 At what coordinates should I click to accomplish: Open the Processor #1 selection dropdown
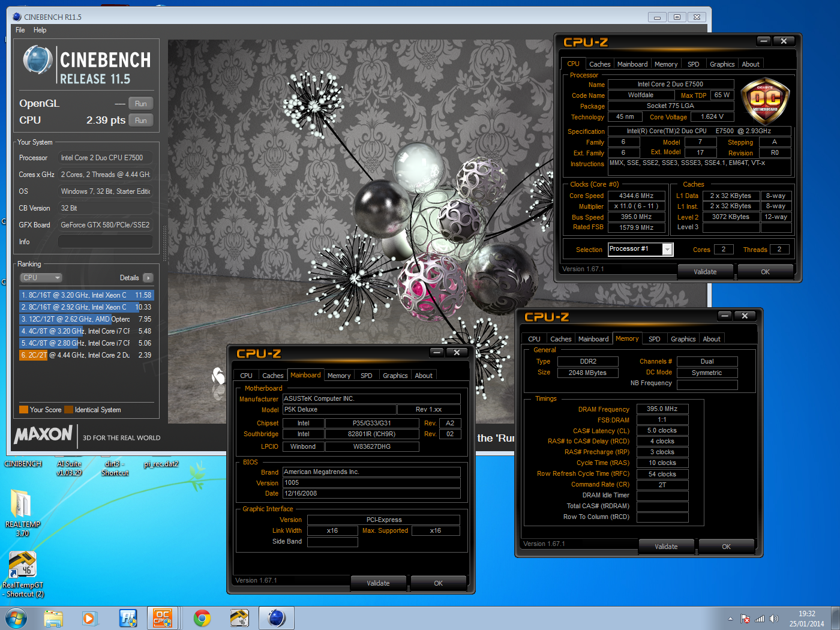tap(640, 249)
